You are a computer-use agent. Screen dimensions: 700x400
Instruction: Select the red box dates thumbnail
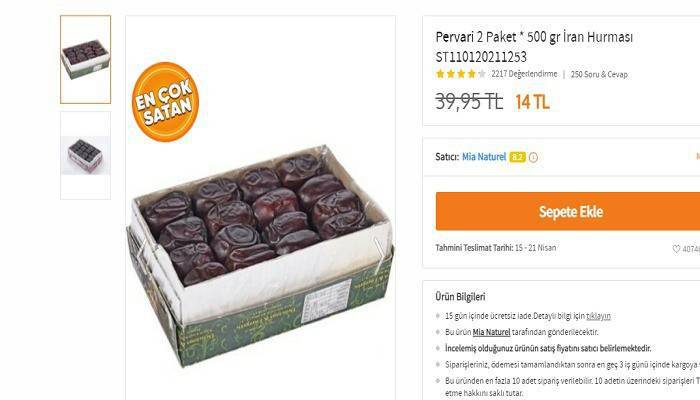(x=86, y=155)
